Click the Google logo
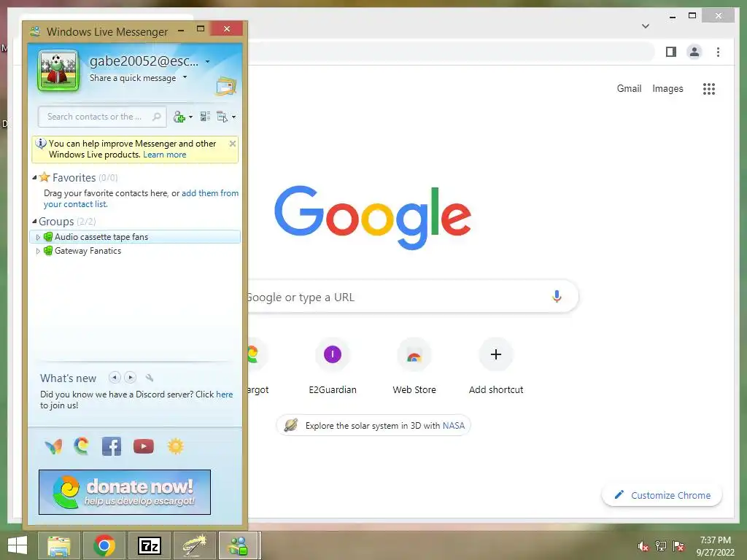This screenshot has height=560, width=747. pyautogui.click(x=373, y=217)
